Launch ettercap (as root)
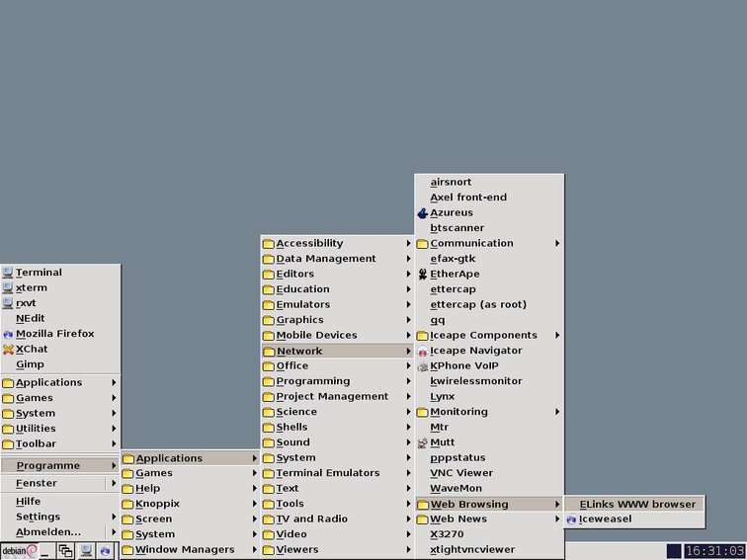Screen dimensions: 747x560 click(489, 305)
